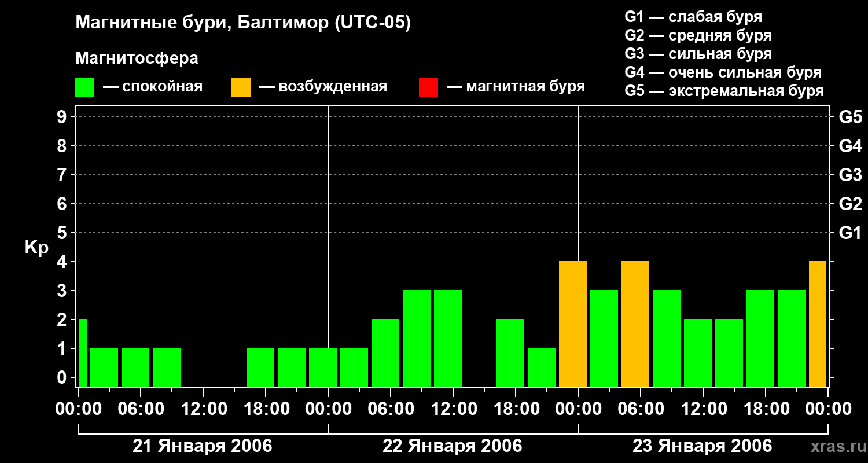Click the '12:00' time label of 21 January
This screenshot has width=868, height=463.
[x=203, y=409]
